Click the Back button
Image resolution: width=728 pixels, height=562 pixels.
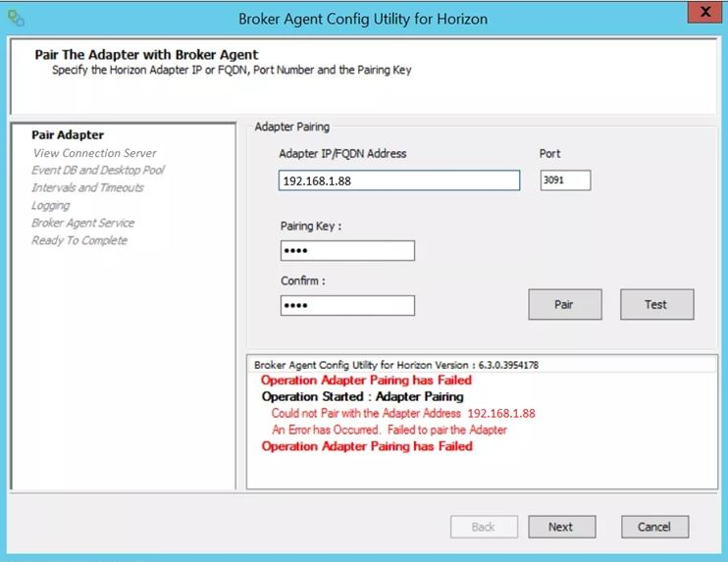click(484, 527)
